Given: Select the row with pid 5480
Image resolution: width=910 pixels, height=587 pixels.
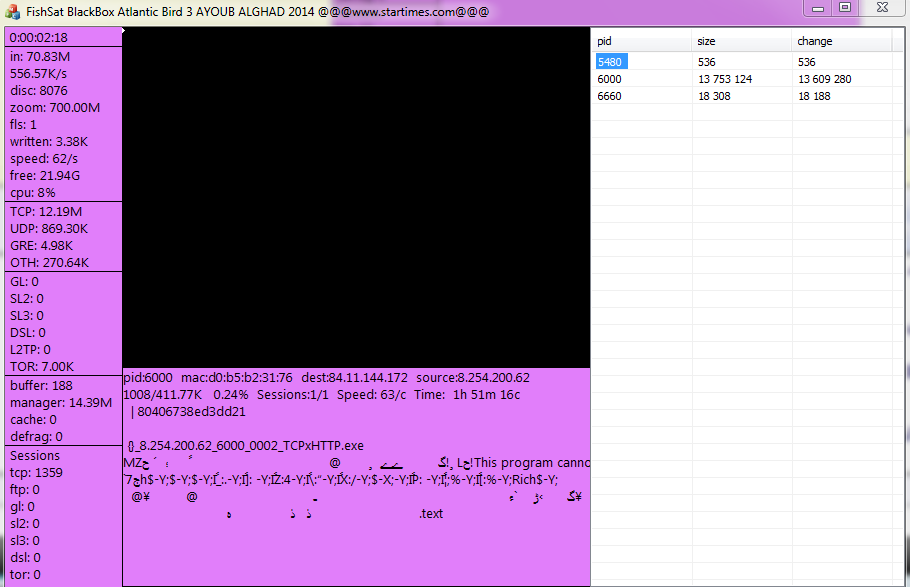Looking at the screenshot, I should (x=610, y=62).
